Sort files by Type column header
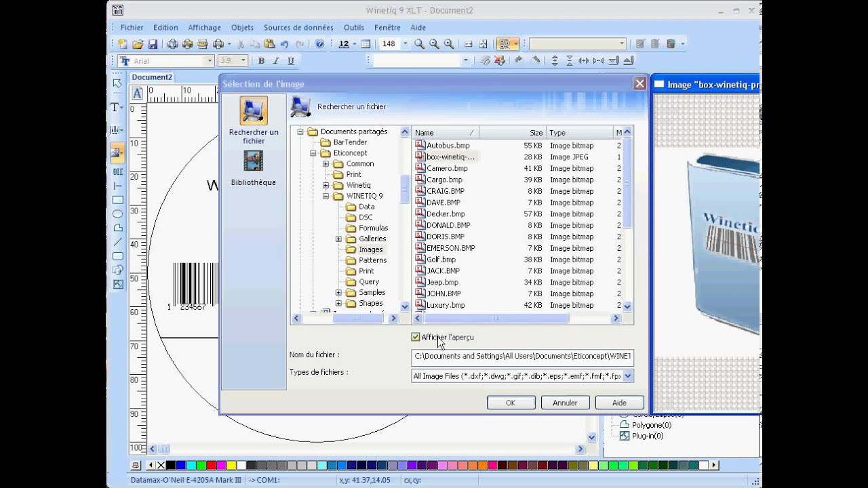This screenshot has width=868, height=488. point(579,133)
